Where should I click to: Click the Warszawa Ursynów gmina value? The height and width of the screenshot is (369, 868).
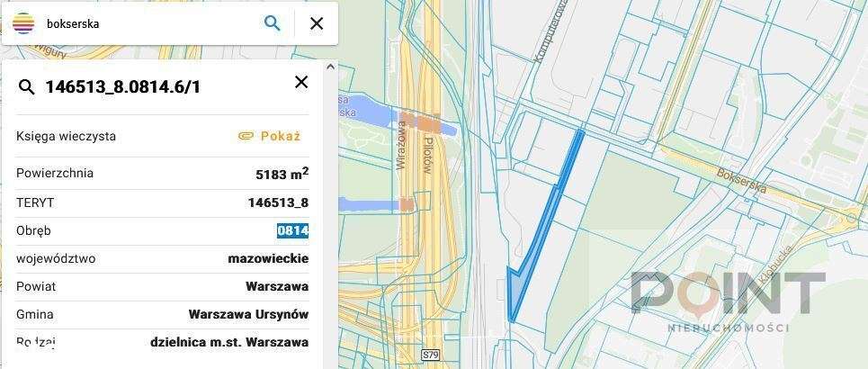[x=248, y=314]
